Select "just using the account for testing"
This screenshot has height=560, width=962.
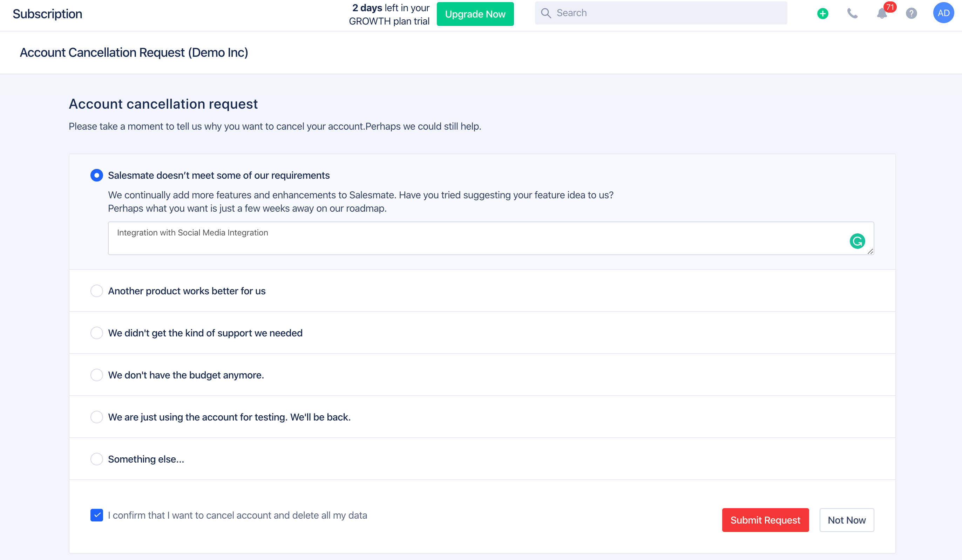(x=96, y=417)
